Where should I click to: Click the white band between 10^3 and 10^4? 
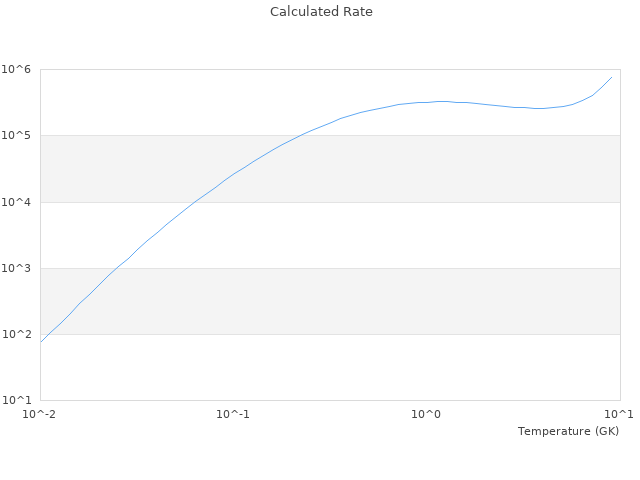pyautogui.click(x=400, y=235)
